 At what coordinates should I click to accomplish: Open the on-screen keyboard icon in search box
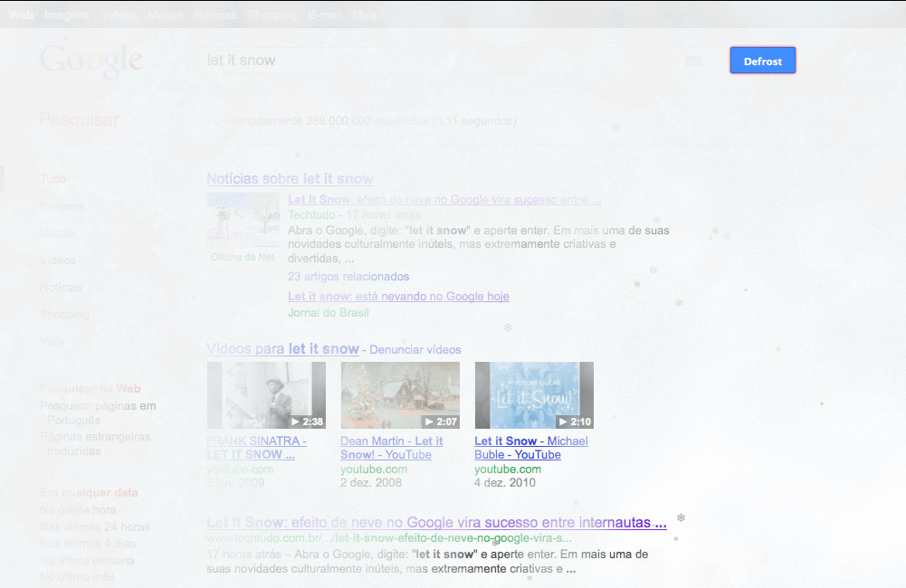click(693, 61)
